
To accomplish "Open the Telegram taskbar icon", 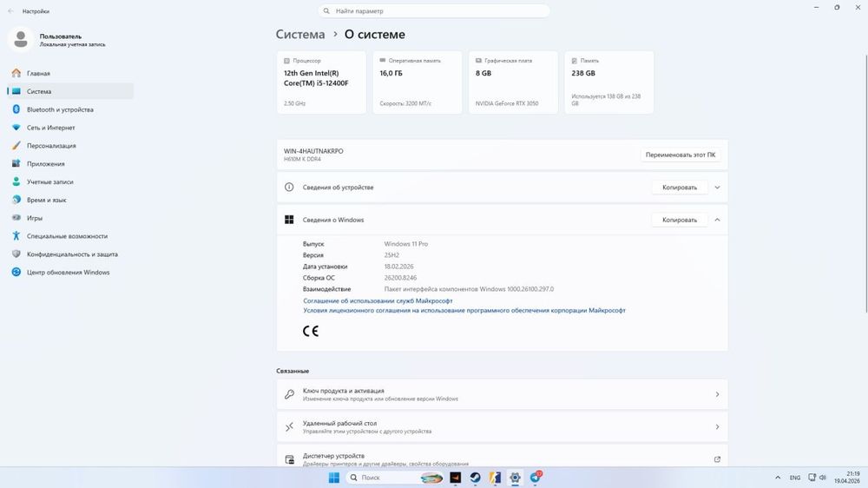I will tap(536, 478).
